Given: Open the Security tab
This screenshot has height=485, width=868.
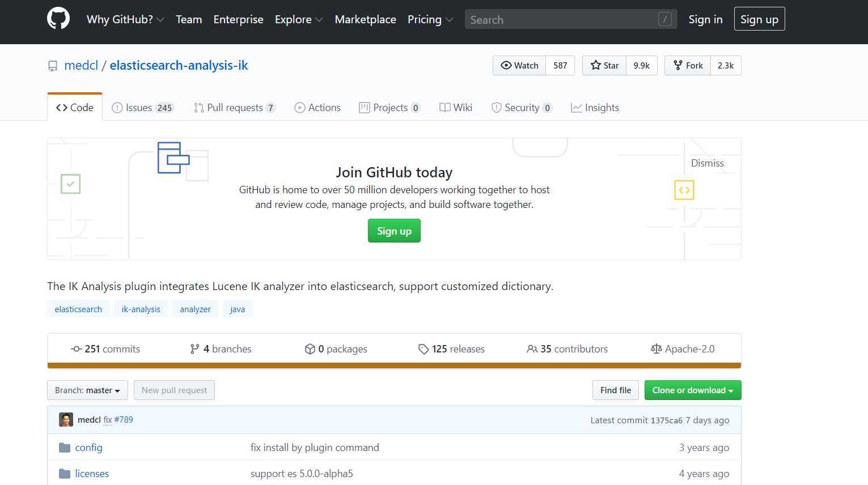Looking at the screenshot, I should click(x=522, y=108).
